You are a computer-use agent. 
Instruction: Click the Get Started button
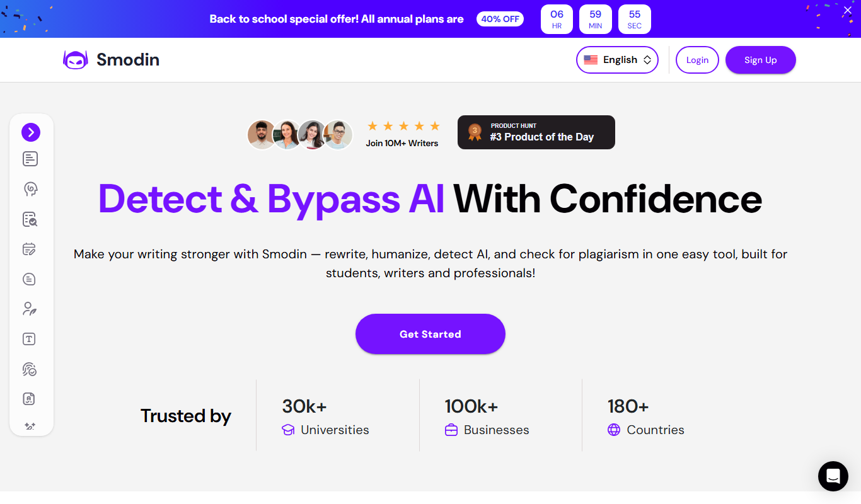[430, 334]
